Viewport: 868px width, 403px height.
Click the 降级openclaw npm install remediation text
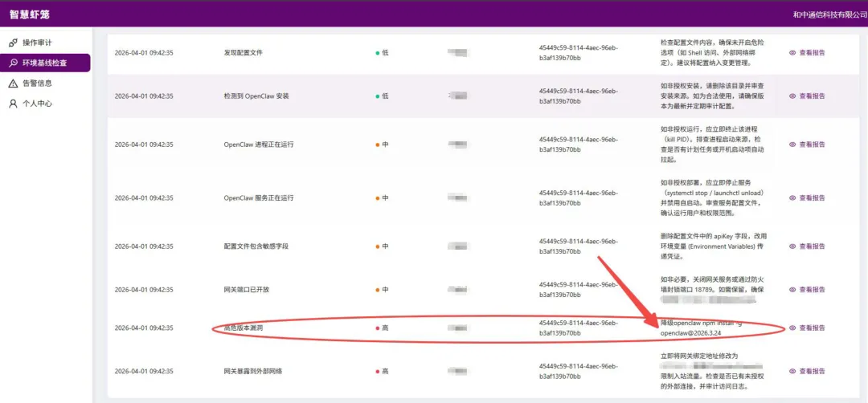(702, 328)
